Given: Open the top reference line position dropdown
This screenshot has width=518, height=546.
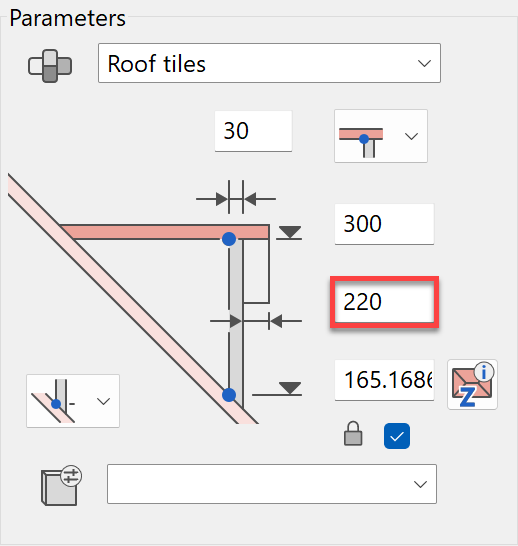Looking at the screenshot, I should pos(380,136).
